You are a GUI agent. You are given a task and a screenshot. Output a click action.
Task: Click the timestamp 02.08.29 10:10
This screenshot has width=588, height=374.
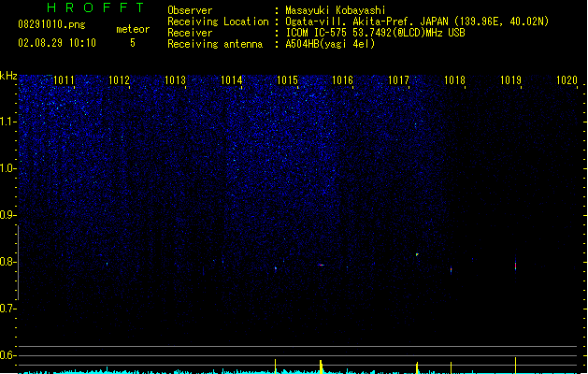57,43
